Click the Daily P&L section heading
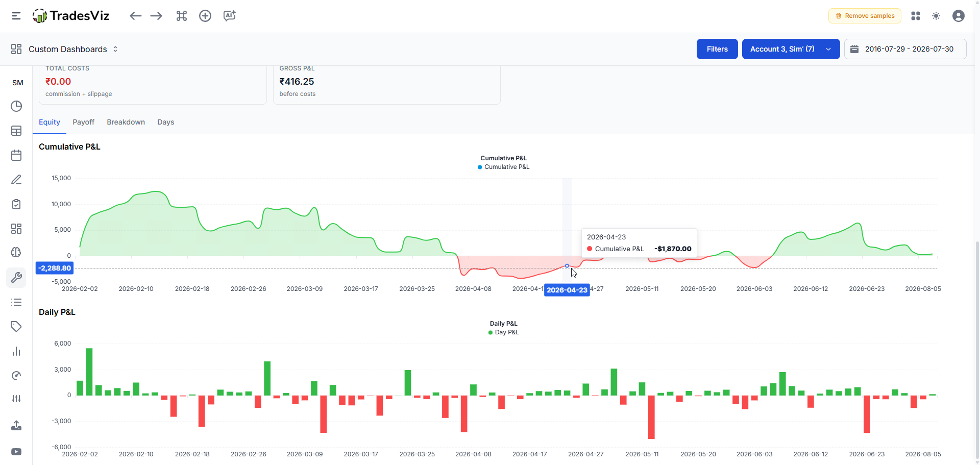980x465 pixels. 57,312
